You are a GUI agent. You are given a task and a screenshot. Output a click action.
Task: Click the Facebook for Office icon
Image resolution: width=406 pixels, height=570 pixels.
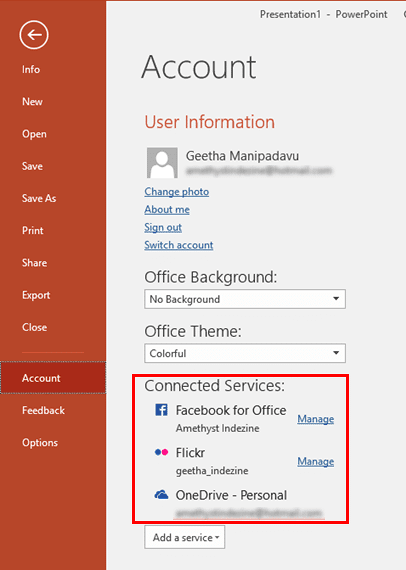(161, 410)
